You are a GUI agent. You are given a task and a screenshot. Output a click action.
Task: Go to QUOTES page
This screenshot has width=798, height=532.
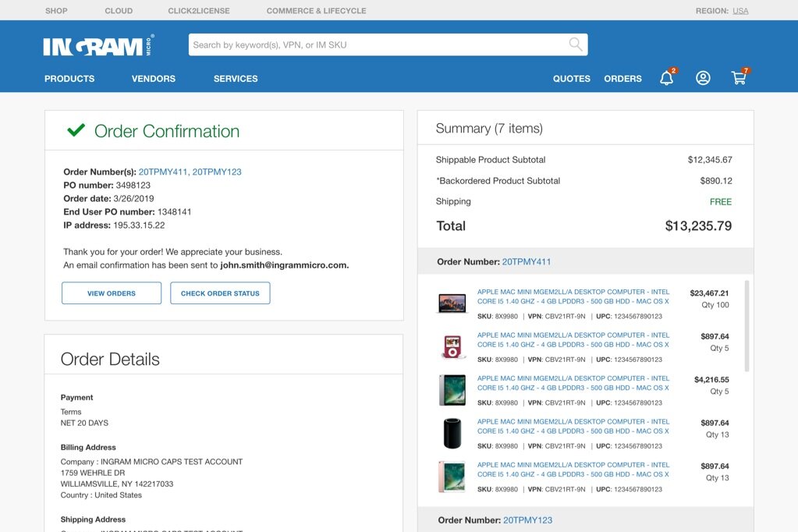[x=572, y=79]
